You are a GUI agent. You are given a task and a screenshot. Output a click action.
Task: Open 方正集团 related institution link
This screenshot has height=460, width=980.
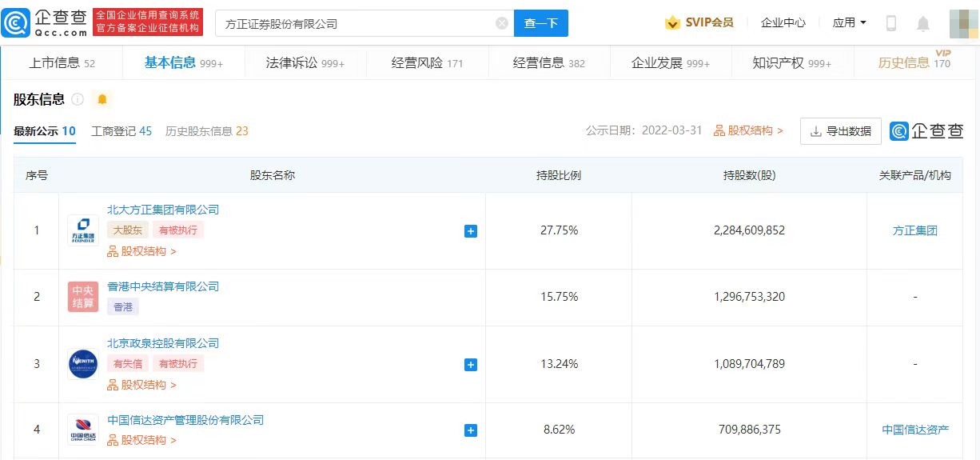click(x=915, y=230)
